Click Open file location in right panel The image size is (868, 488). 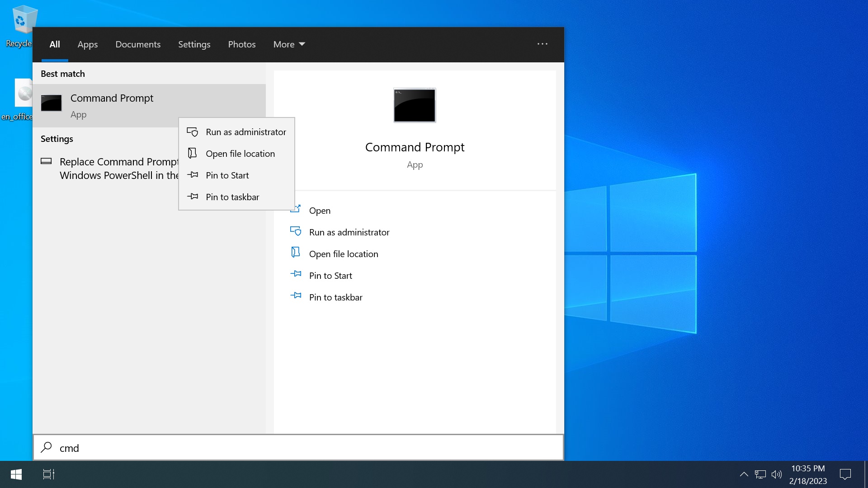point(344,254)
